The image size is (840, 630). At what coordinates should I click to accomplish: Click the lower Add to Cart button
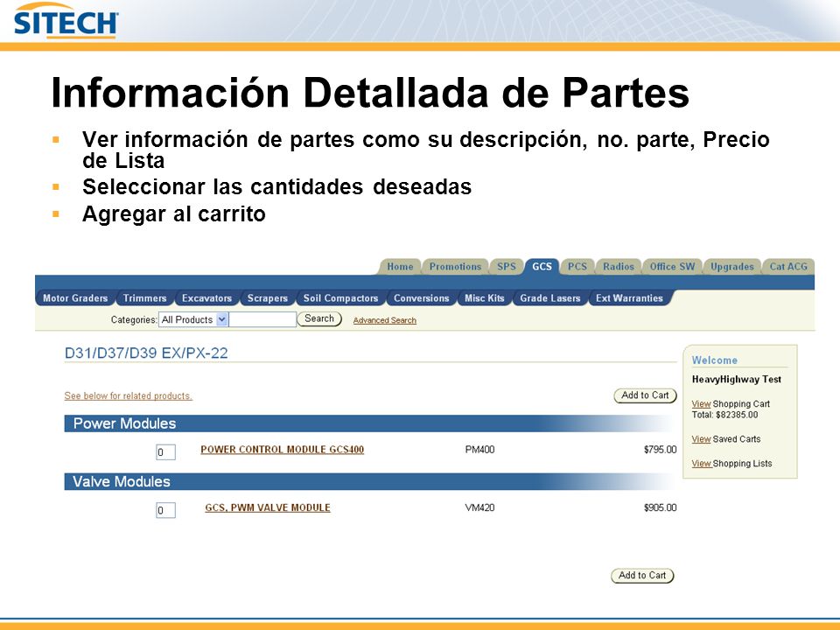642,576
